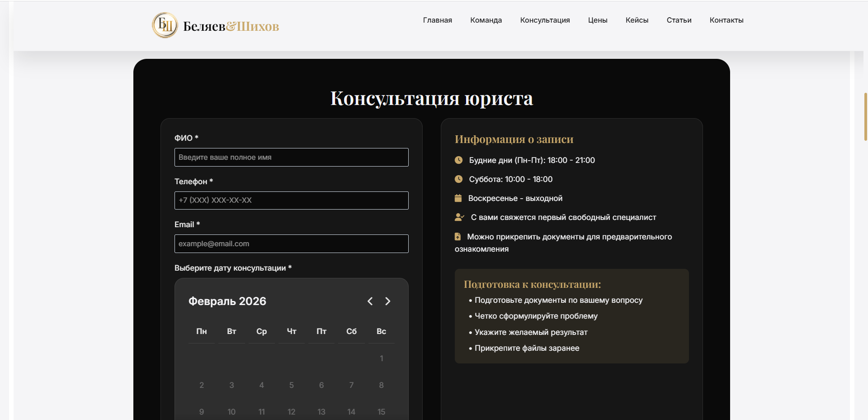Click the Четко сформулируйте проблему bullet
The height and width of the screenshot is (420, 868).
point(536,316)
